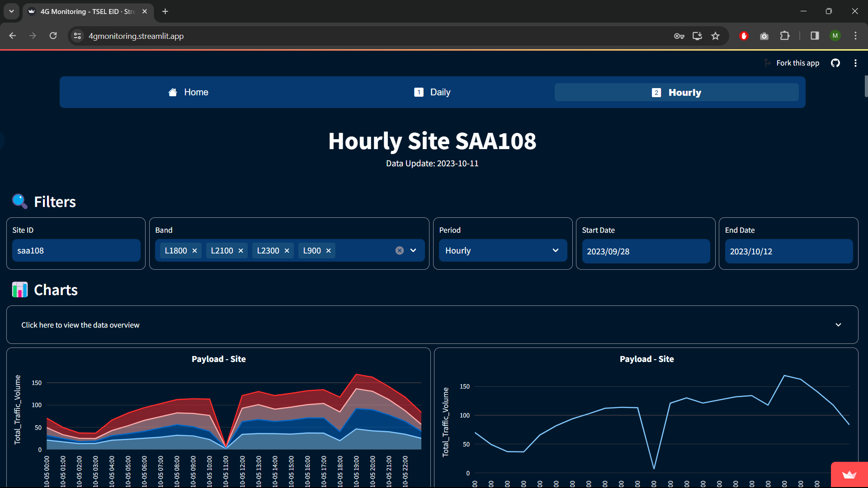Viewport: 868px width, 488px height.
Task: Bookmark this page with the star icon
Action: [715, 36]
